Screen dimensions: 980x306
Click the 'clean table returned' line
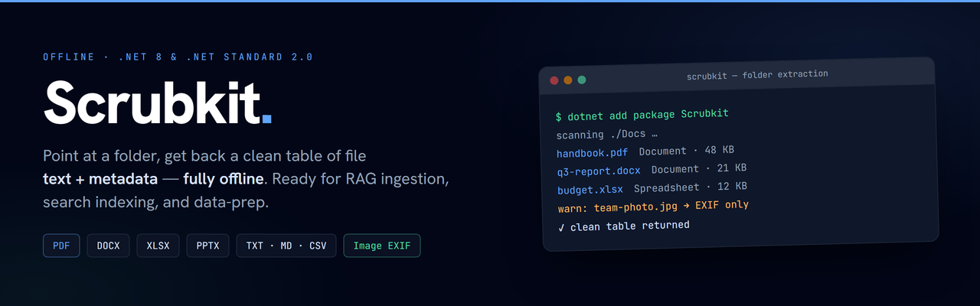623,226
